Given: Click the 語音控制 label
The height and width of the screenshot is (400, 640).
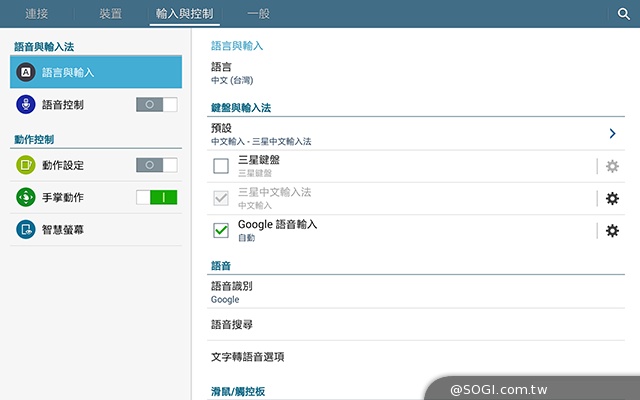Looking at the screenshot, I should point(63,105).
